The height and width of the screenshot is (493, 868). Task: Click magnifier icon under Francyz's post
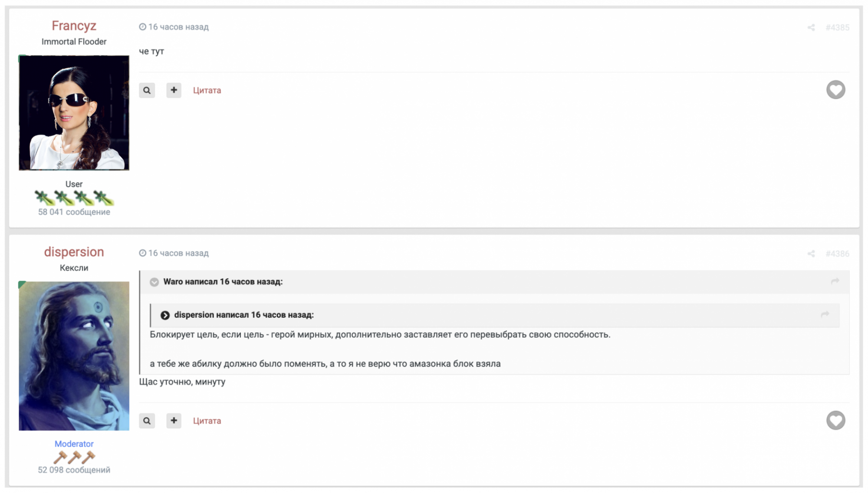pyautogui.click(x=147, y=90)
